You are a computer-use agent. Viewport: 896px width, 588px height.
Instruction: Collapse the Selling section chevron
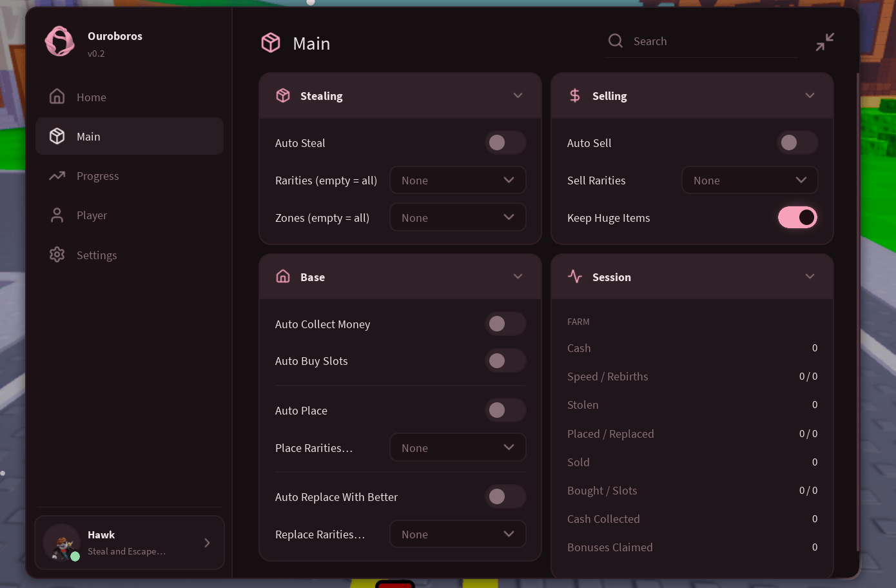[810, 95]
